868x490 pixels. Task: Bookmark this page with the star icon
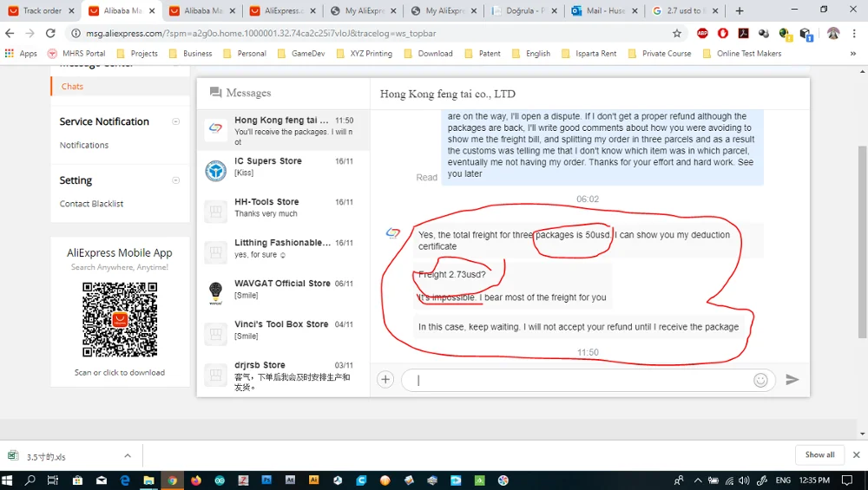[677, 33]
